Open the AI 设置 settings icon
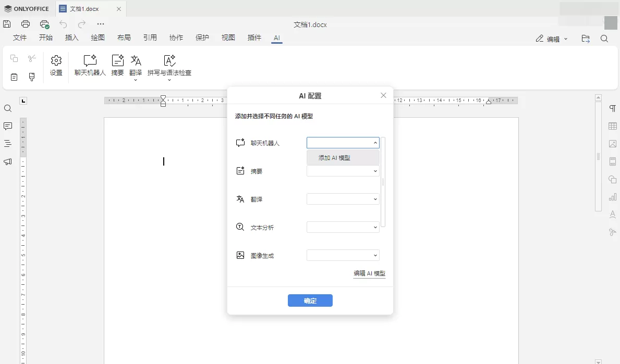Viewport: 620px width, 364px height. coord(56,61)
